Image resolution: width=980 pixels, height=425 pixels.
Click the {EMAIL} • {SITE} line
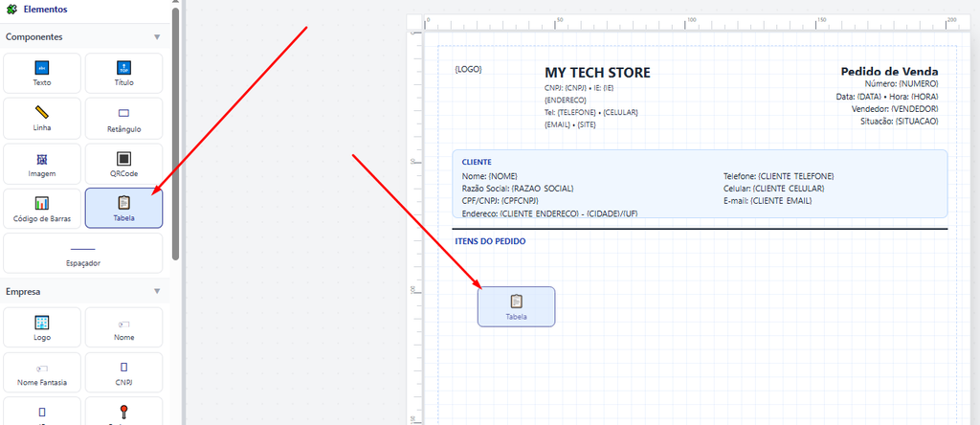570,124
